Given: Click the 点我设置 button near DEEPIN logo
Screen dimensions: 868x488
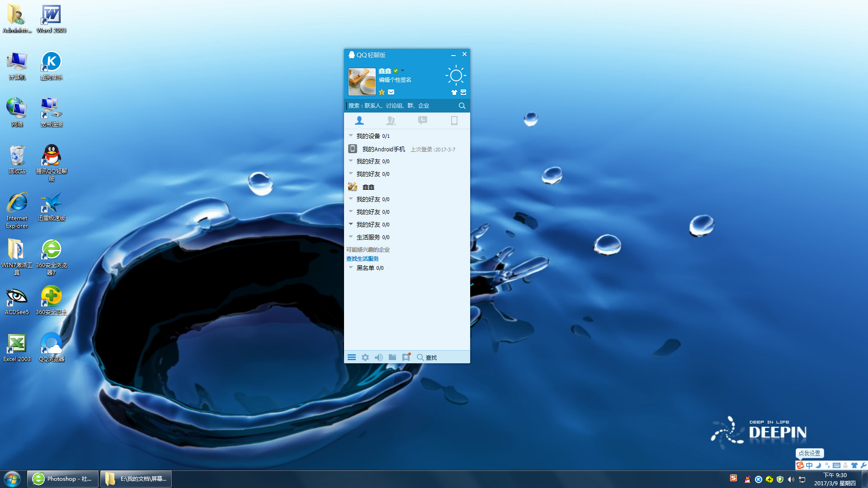Looking at the screenshot, I should point(810,453).
